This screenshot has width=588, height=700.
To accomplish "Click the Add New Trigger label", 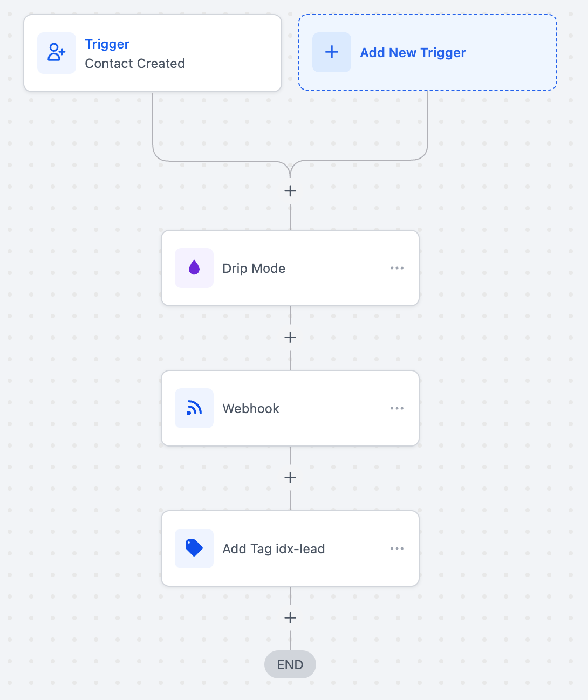I will [413, 53].
